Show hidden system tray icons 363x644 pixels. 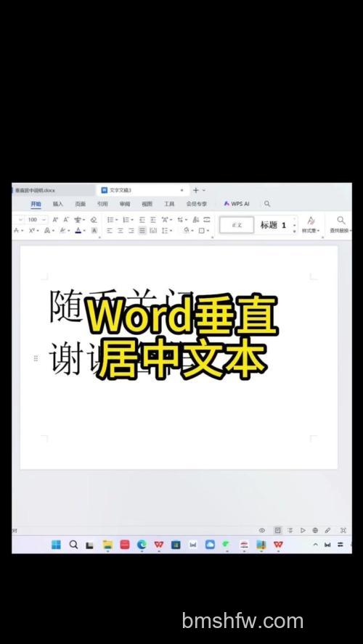(x=315, y=545)
